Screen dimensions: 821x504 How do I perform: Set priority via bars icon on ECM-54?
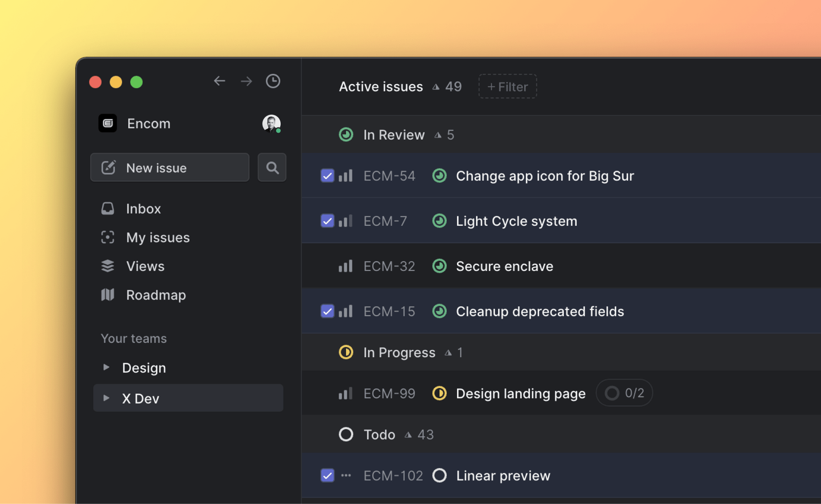[x=346, y=176]
